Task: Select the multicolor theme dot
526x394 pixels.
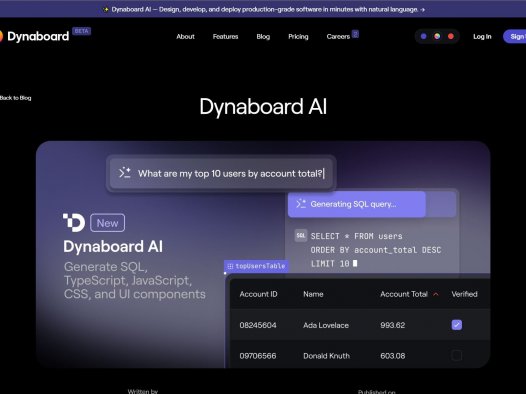Action: [x=437, y=36]
